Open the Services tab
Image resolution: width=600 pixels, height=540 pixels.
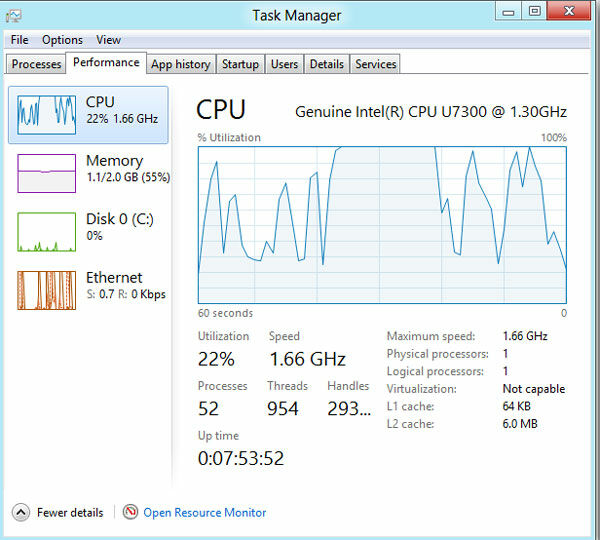tap(375, 64)
